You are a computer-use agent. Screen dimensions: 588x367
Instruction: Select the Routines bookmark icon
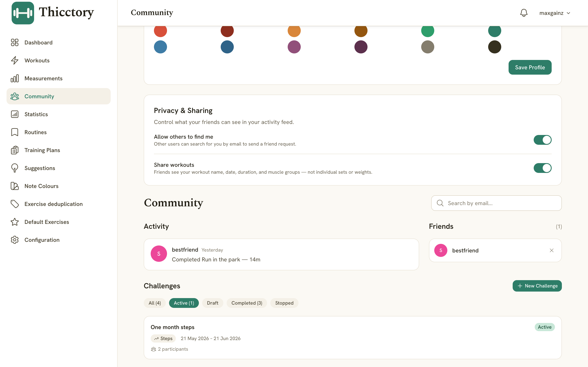coord(14,132)
